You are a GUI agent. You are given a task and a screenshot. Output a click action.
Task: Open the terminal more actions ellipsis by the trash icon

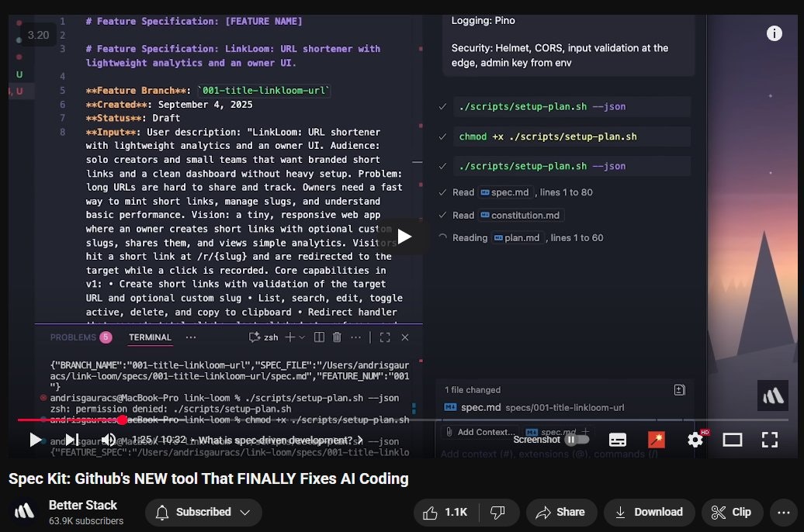[355, 337]
